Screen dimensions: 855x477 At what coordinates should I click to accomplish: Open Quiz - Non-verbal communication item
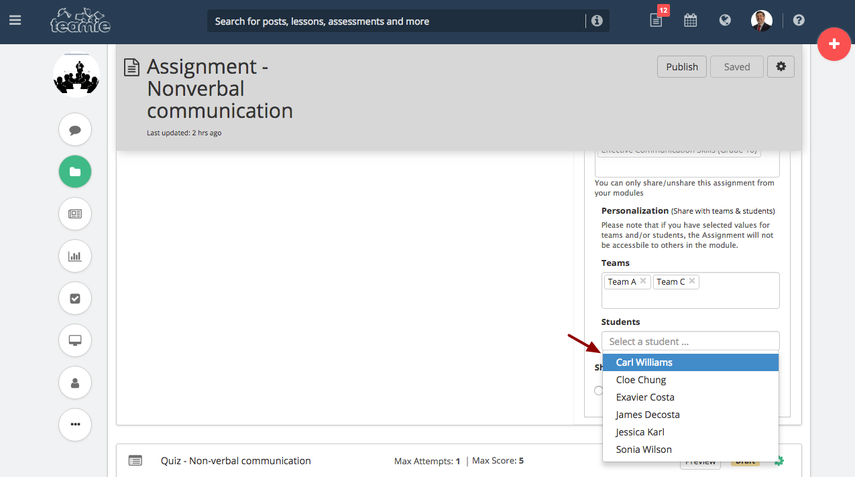click(236, 461)
